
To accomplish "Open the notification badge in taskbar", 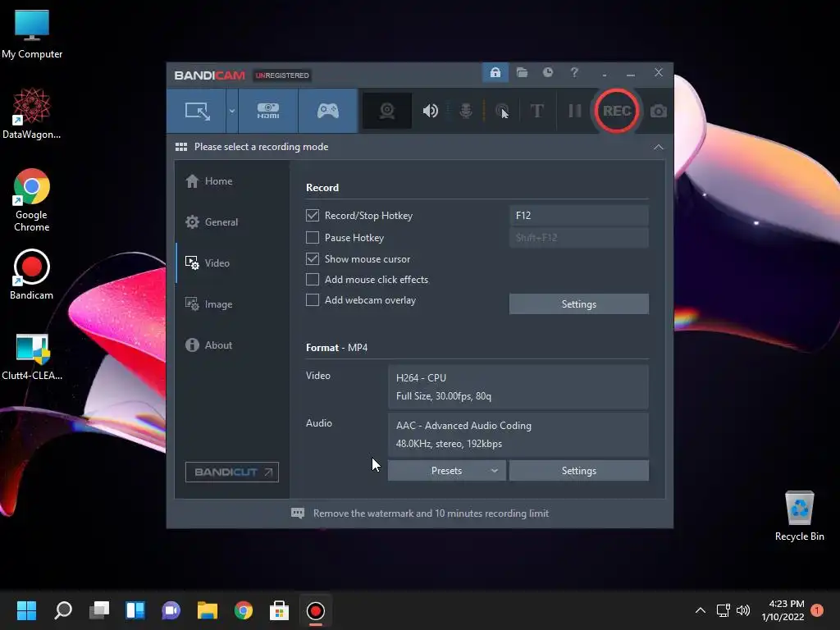I will 817,610.
